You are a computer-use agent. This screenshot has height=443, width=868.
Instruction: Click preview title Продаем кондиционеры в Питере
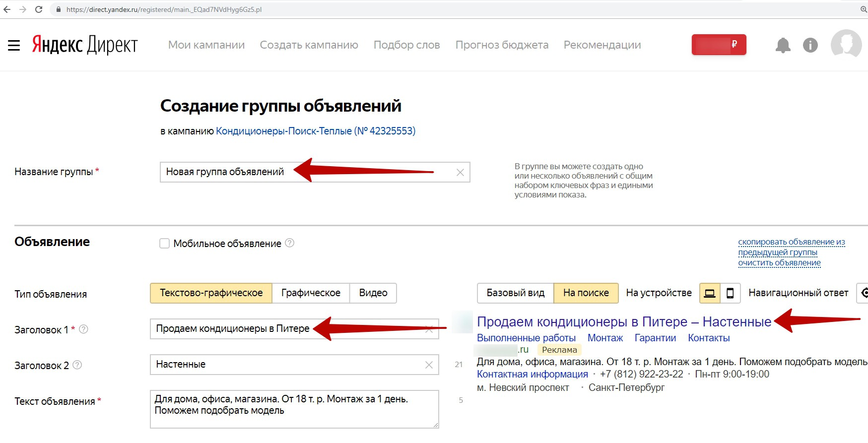pyautogui.click(x=624, y=322)
